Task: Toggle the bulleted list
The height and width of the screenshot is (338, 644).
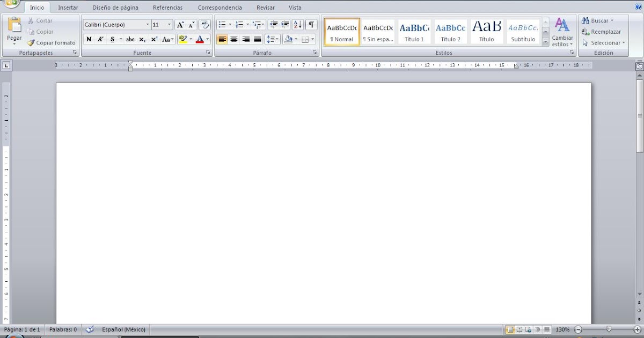Action: tap(223, 24)
